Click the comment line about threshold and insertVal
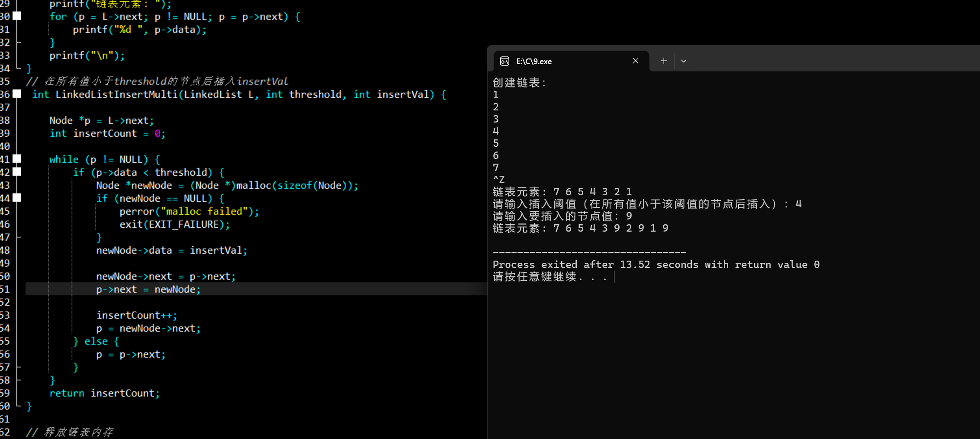This screenshot has width=980, height=439. (157, 81)
